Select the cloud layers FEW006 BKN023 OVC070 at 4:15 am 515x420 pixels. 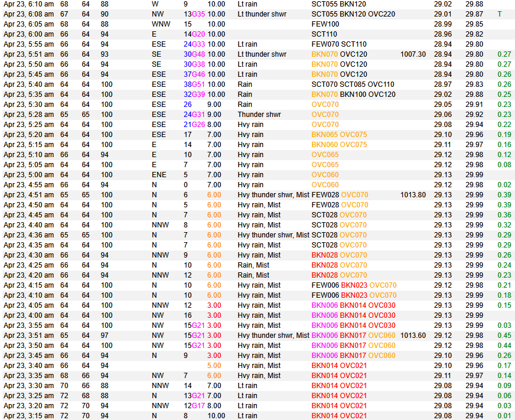click(354, 285)
